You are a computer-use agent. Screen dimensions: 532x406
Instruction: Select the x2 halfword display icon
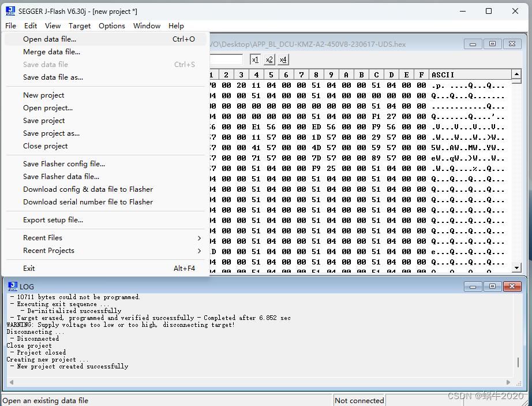tap(269, 59)
